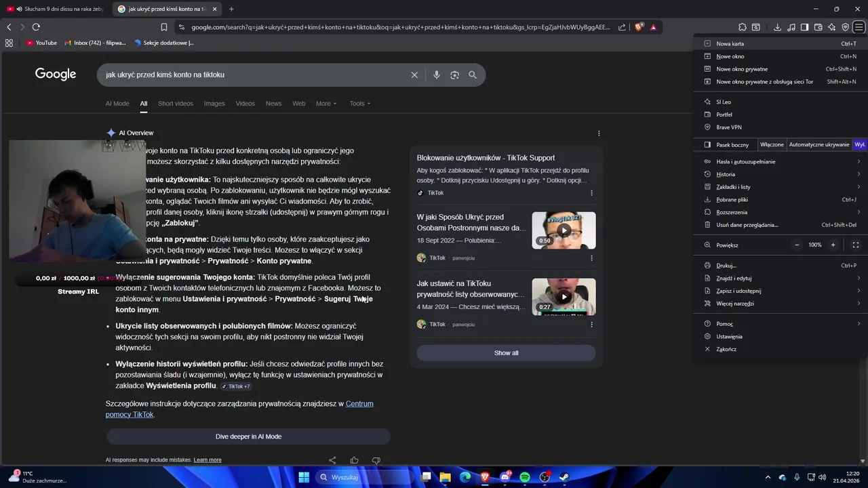
Task: Choose Usuń dane przeglądania menu item
Action: [x=781, y=225]
